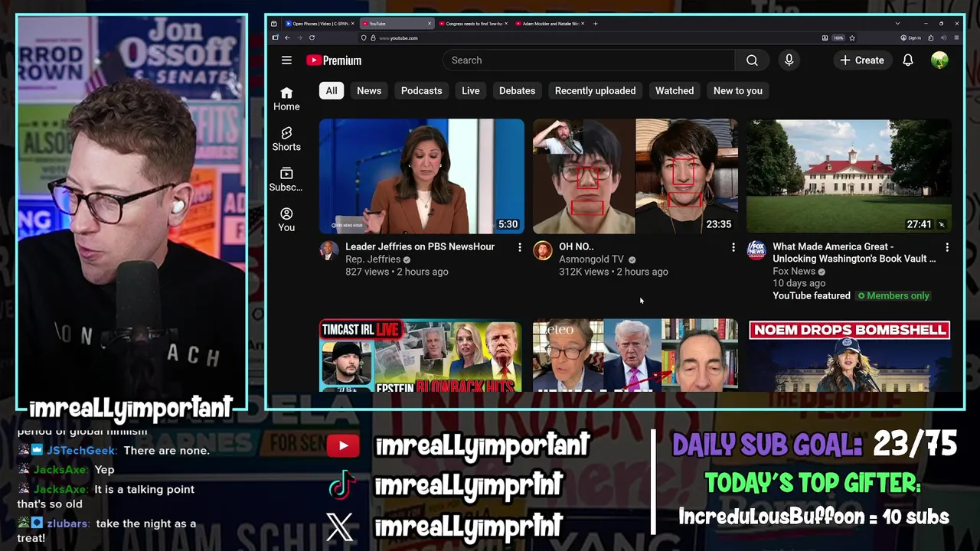
Task: Click in the YouTube Search field
Action: (589, 60)
